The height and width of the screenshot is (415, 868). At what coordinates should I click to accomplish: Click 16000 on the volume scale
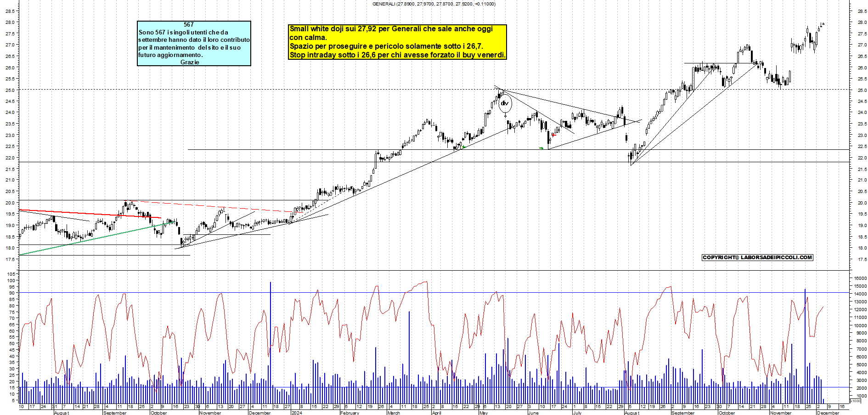click(860, 279)
